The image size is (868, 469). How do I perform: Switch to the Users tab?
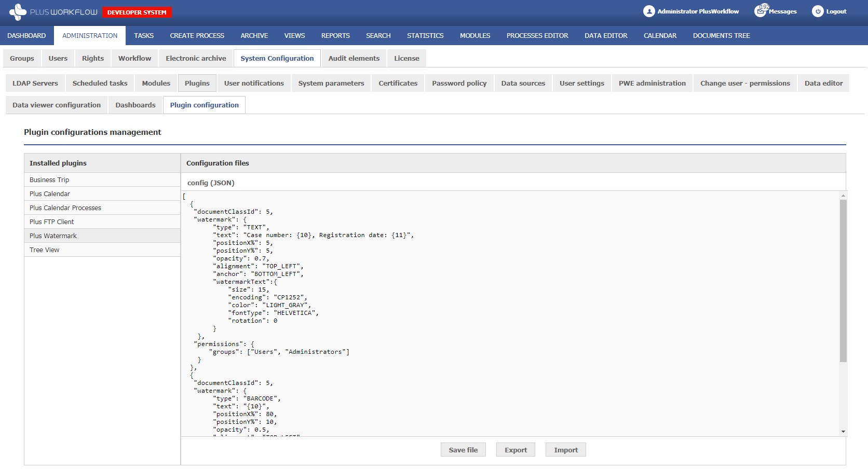(x=58, y=58)
